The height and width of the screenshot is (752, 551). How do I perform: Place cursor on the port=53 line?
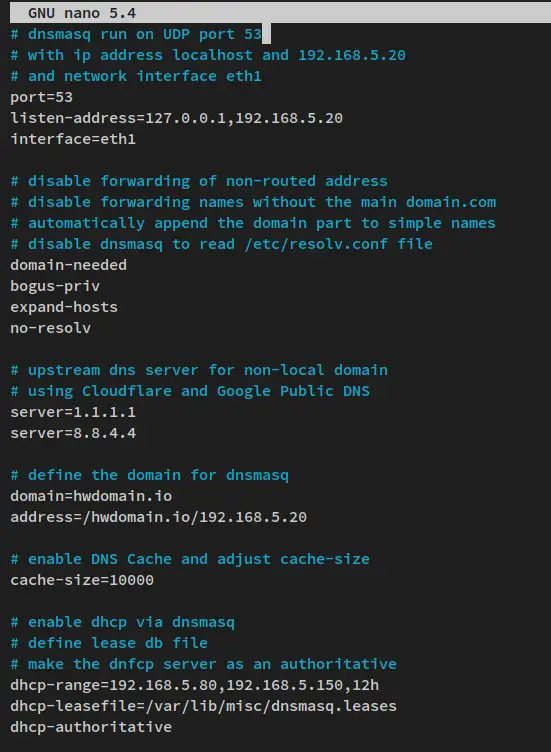pyautogui.click(x=42, y=97)
